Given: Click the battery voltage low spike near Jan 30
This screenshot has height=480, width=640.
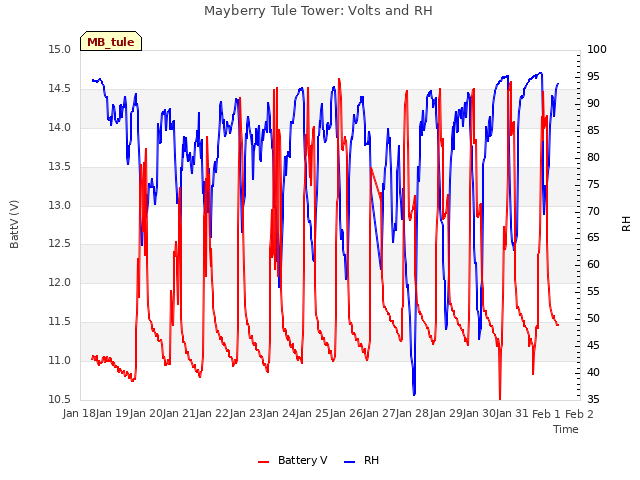Looking at the screenshot, I should pos(500,398).
